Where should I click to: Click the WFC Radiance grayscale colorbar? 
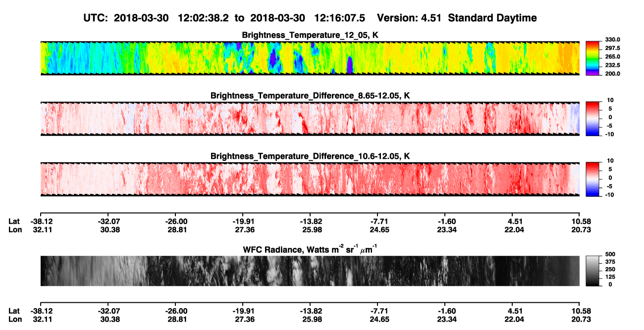pos(593,271)
